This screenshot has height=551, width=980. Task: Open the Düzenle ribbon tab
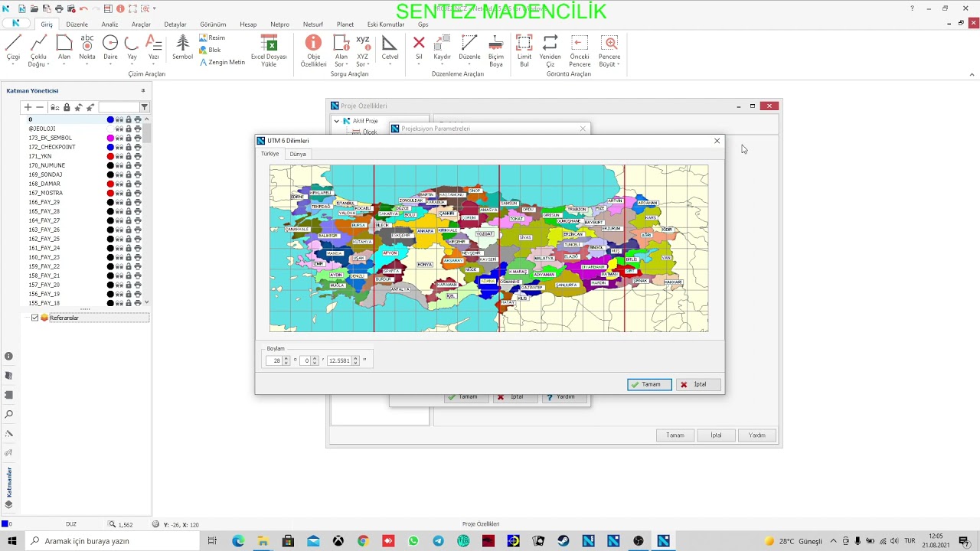(x=77, y=24)
